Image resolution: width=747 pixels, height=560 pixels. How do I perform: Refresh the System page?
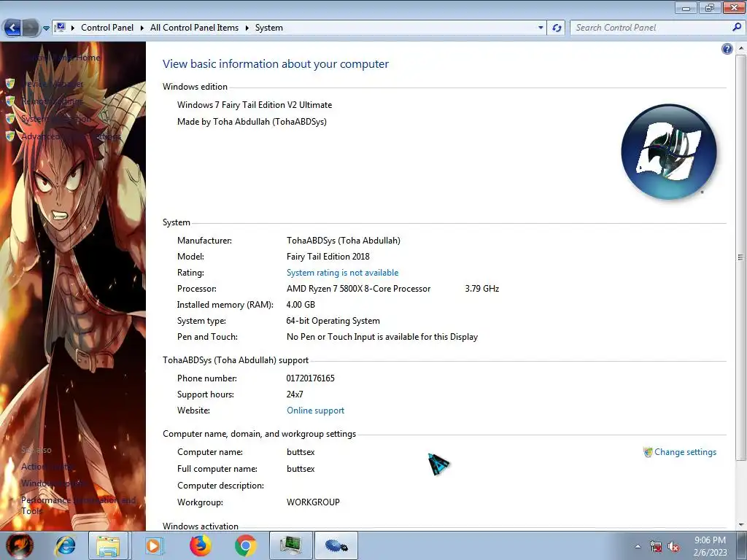click(557, 28)
